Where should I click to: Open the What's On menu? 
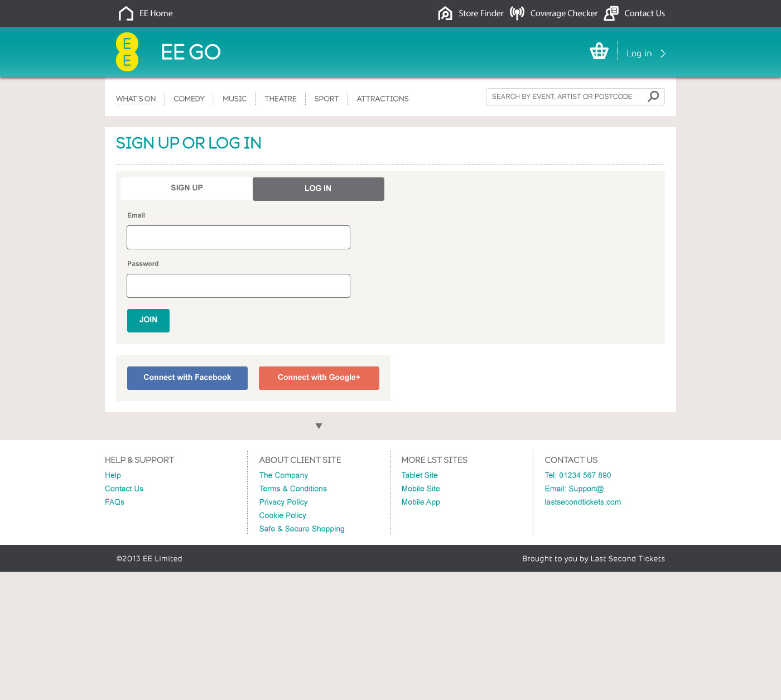[136, 99]
